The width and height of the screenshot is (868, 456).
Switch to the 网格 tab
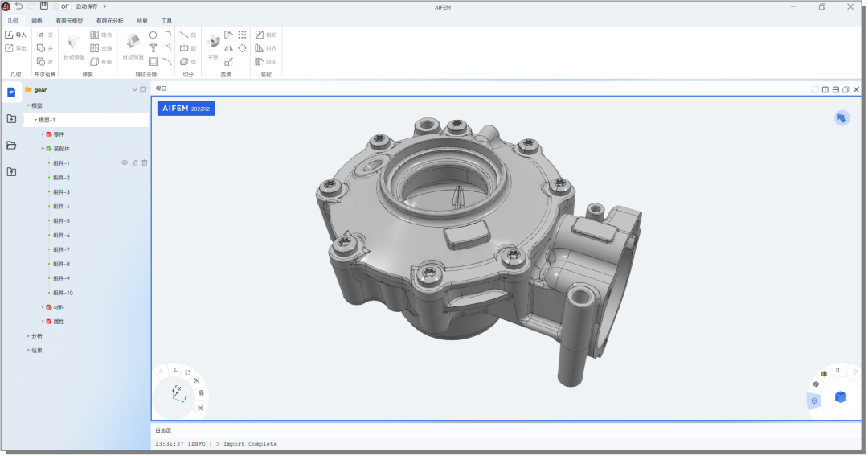(37, 21)
